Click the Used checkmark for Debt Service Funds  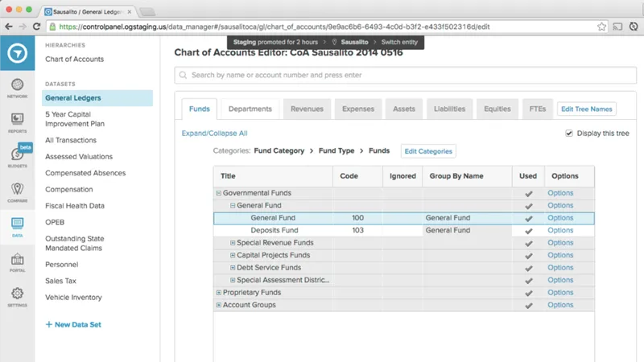pos(529,268)
